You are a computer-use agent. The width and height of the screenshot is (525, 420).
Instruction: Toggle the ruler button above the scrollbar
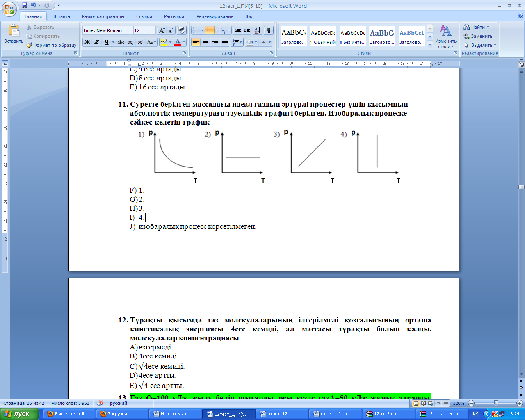pos(521,64)
